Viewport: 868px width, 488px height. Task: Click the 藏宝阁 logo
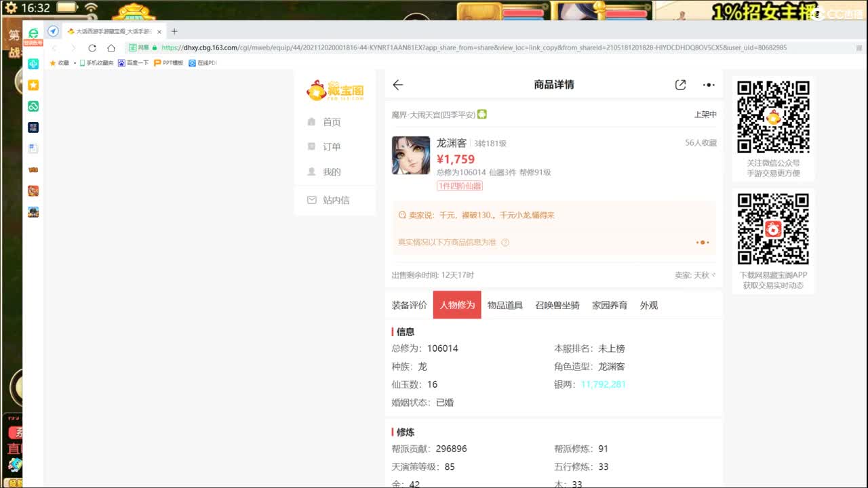[335, 88]
